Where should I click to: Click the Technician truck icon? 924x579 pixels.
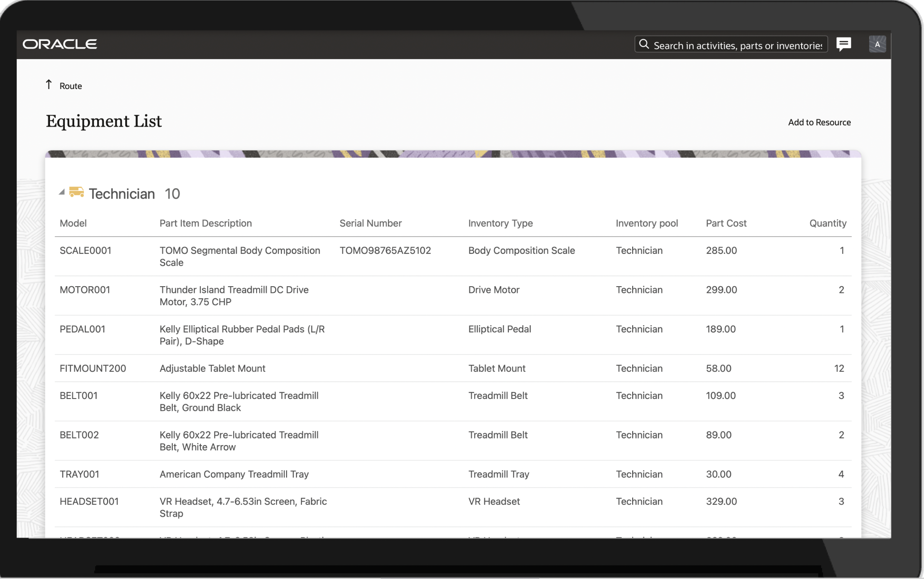(76, 192)
